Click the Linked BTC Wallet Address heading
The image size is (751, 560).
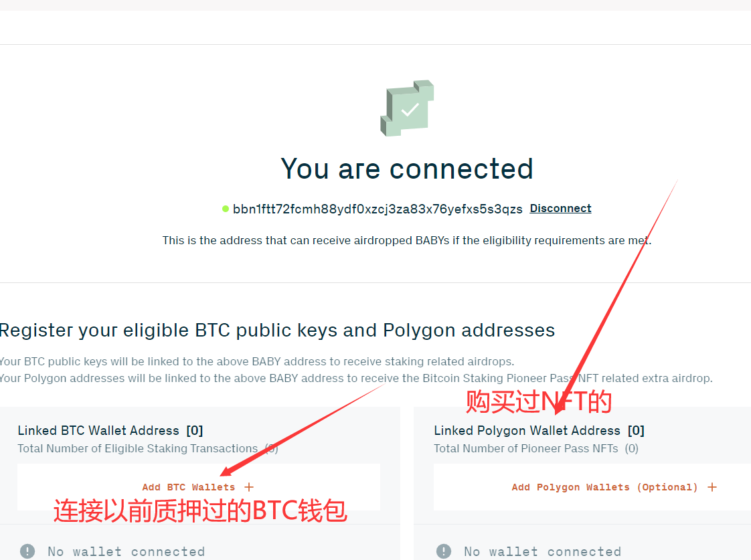[98, 431]
